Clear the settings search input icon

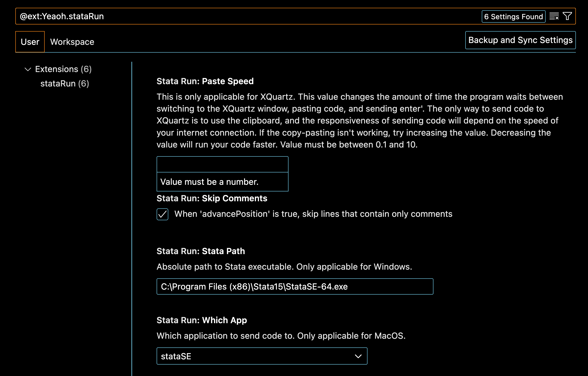click(554, 16)
